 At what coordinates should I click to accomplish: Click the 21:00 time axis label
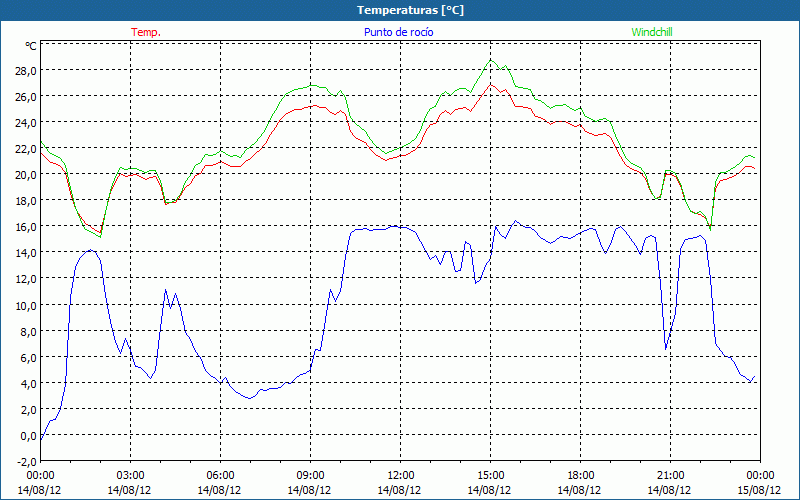(x=670, y=476)
